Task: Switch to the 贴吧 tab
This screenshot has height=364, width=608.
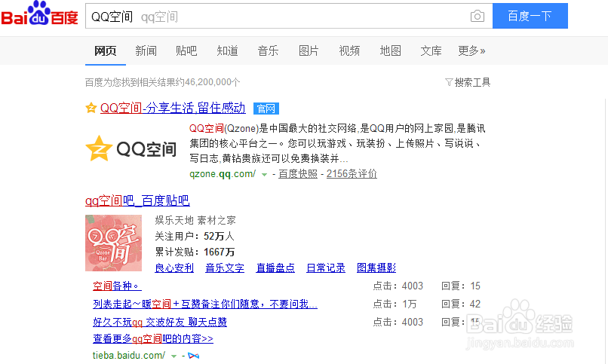Action: tap(186, 50)
